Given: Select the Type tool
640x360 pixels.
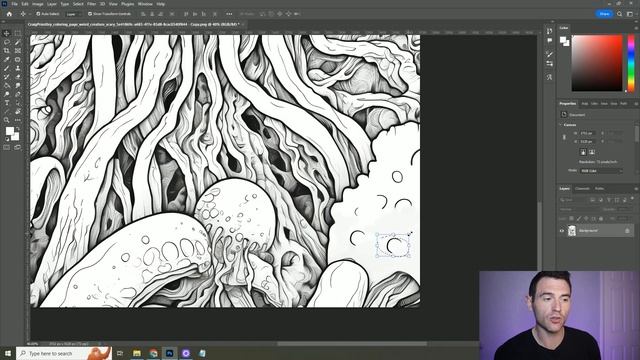Looking at the screenshot, I should click(x=7, y=103).
